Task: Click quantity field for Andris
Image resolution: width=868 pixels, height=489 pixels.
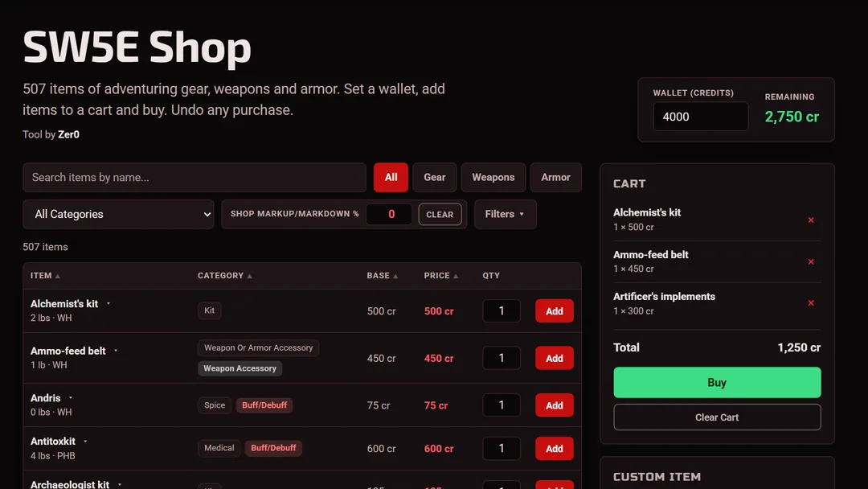Action: click(x=502, y=405)
